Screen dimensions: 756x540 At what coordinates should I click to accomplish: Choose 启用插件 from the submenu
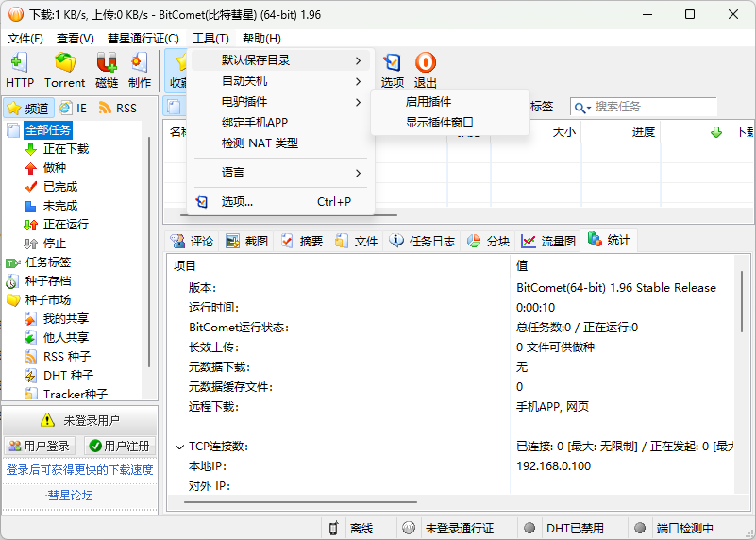pos(428,102)
